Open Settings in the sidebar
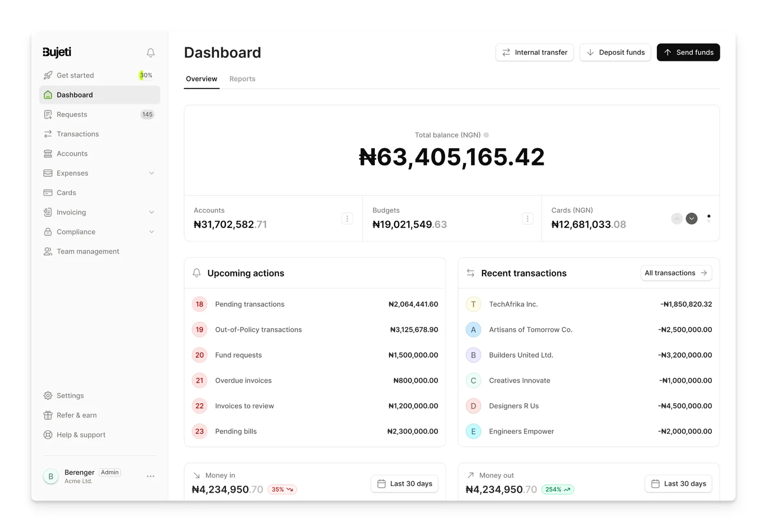 coord(100,396)
